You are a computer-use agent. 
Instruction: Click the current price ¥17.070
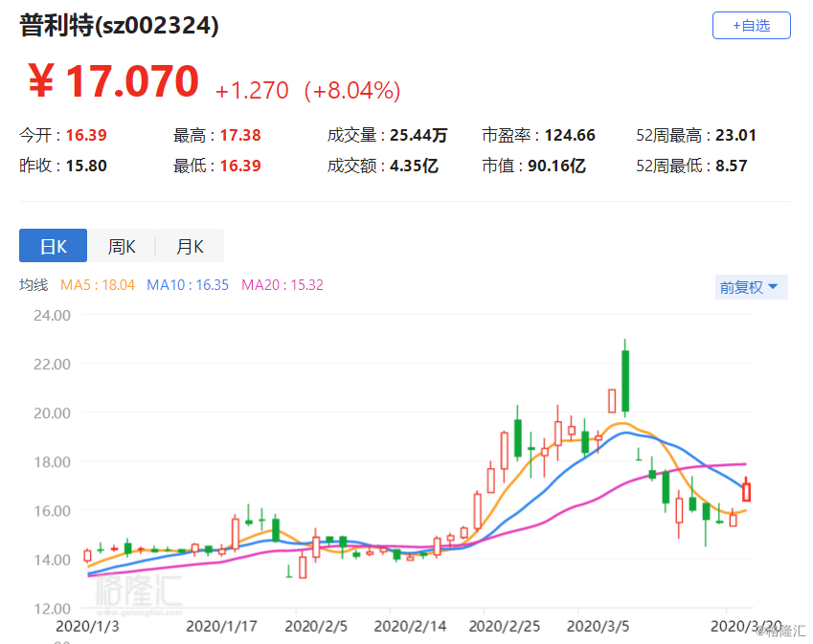coord(114,81)
